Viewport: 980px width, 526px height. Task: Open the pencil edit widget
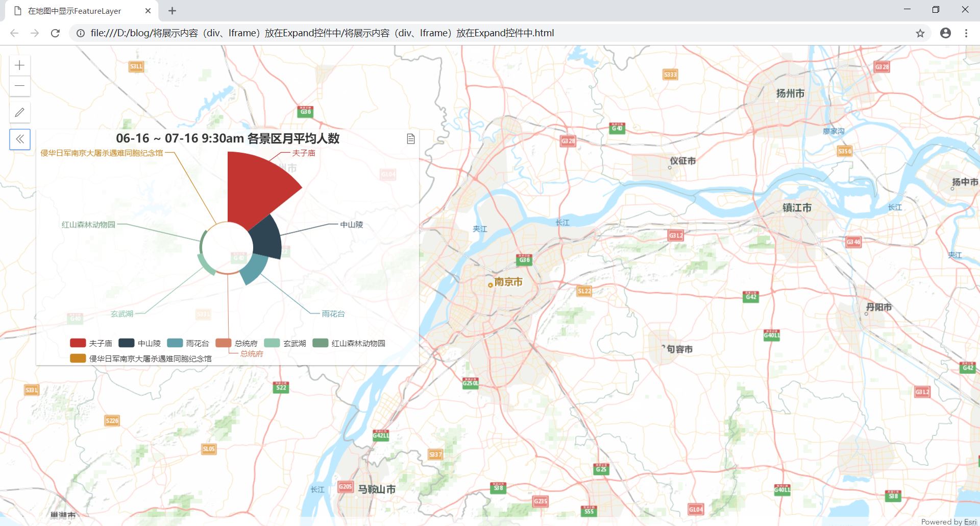pyautogui.click(x=20, y=112)
